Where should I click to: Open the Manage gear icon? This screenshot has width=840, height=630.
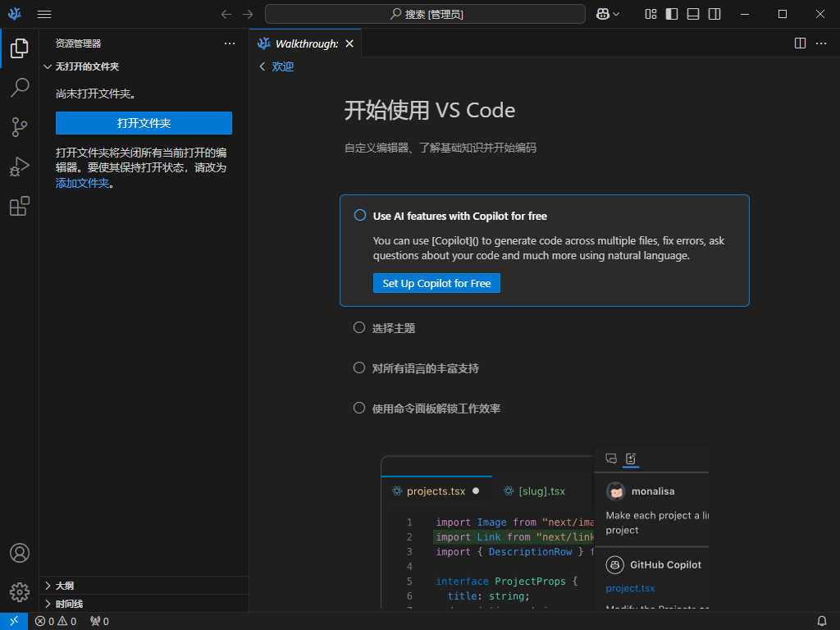point(20,591)
